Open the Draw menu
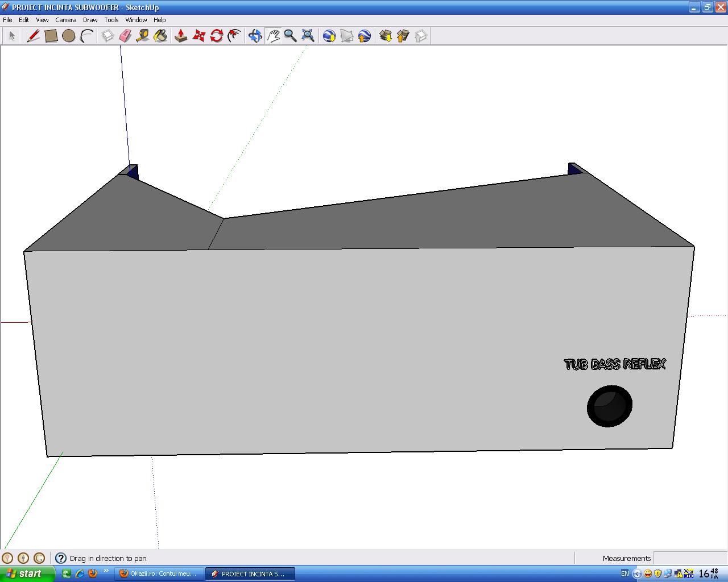This screenshot has height=582, width=728. (90, 20)
